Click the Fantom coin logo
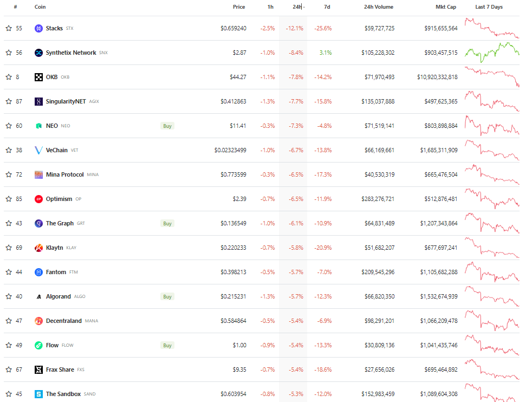The width and height of the screenshot is (532, 402). click(x=38, y=272)
